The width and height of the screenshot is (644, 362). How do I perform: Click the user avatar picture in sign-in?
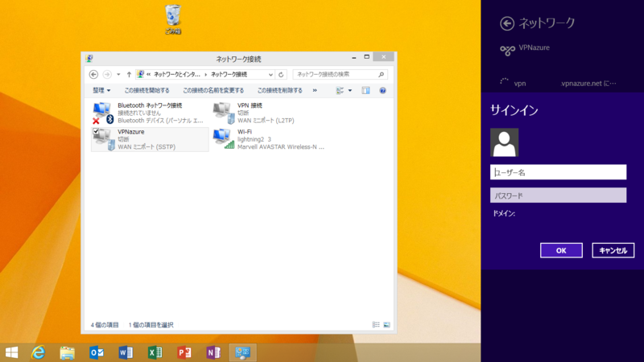coord(504,142)
